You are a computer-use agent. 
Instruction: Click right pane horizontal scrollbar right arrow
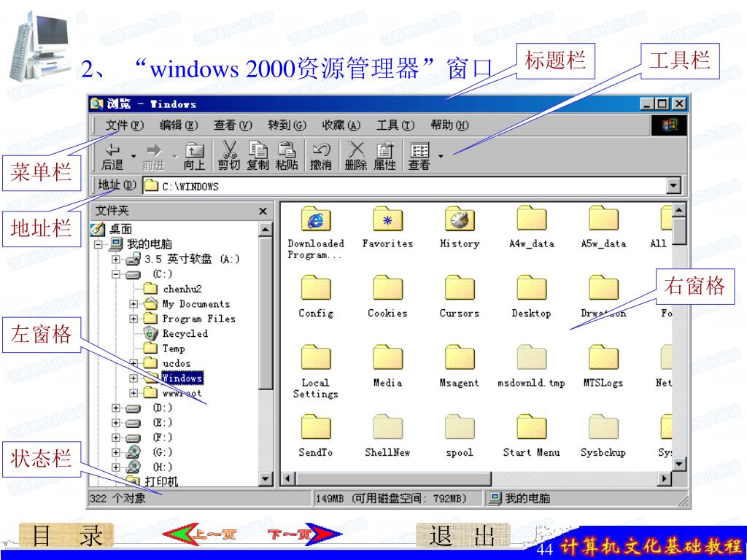tap(664, 478)
